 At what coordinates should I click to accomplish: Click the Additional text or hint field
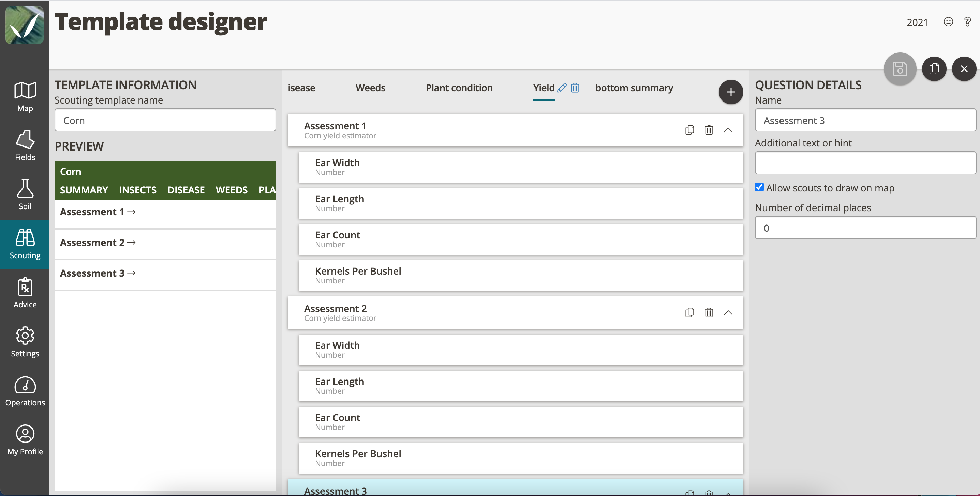point(865,163)
